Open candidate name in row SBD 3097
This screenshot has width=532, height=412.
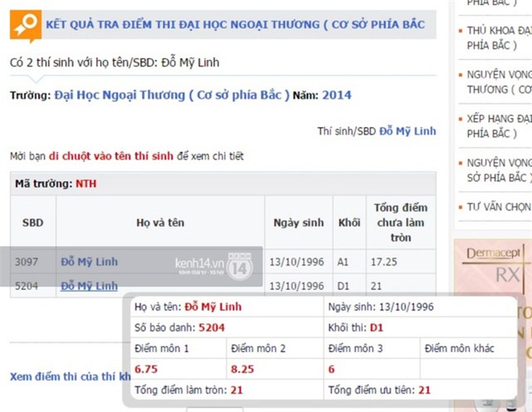pos(89,262)
